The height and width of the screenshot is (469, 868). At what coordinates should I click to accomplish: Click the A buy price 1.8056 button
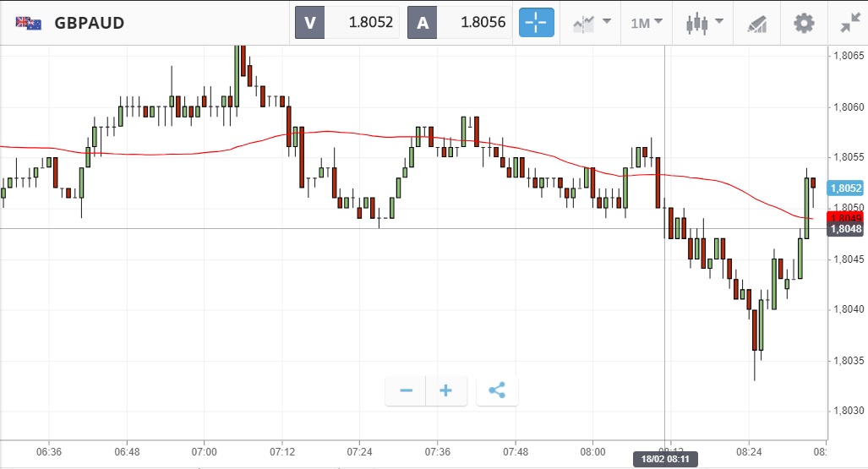pos(460,23)
